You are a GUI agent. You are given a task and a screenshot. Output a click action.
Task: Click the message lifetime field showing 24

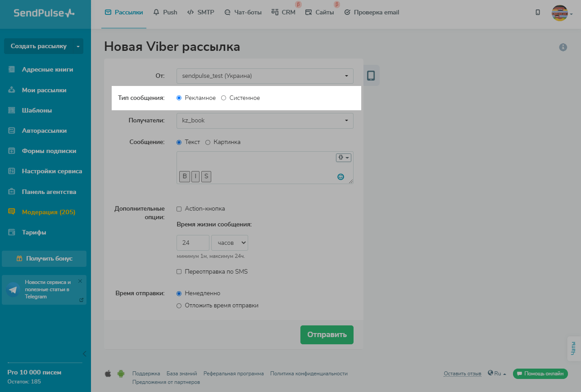point(193,243)
